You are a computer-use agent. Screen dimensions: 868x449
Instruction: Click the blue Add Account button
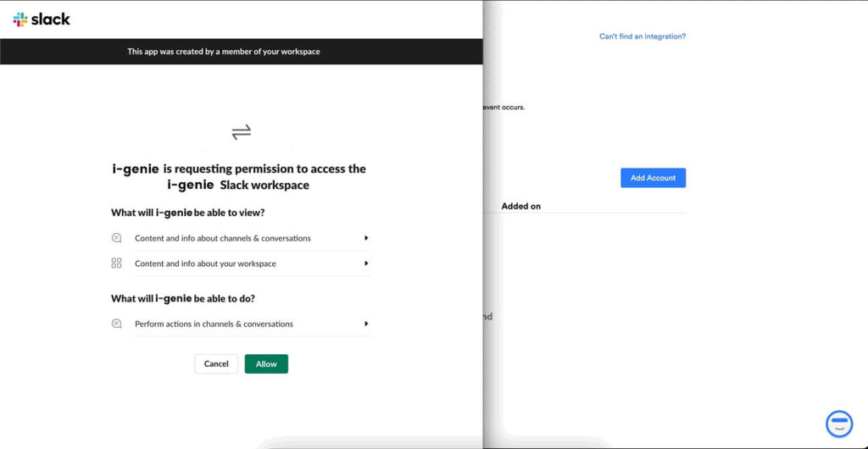(x=653, y=178)
